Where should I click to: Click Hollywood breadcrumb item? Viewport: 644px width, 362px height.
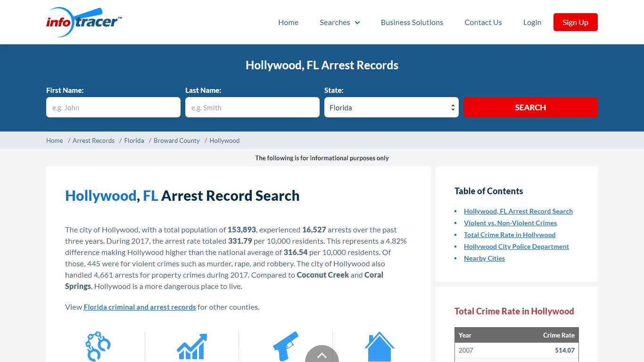click(x=224, y=140)
